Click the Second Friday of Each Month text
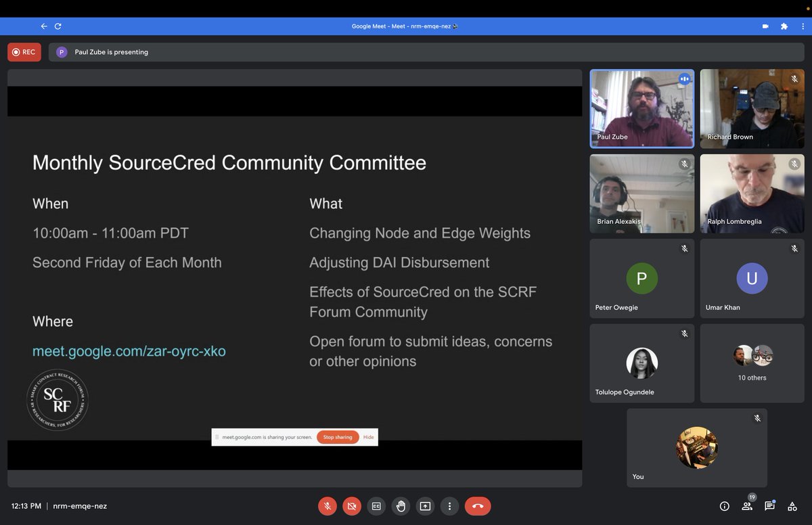 coord(127,262)
